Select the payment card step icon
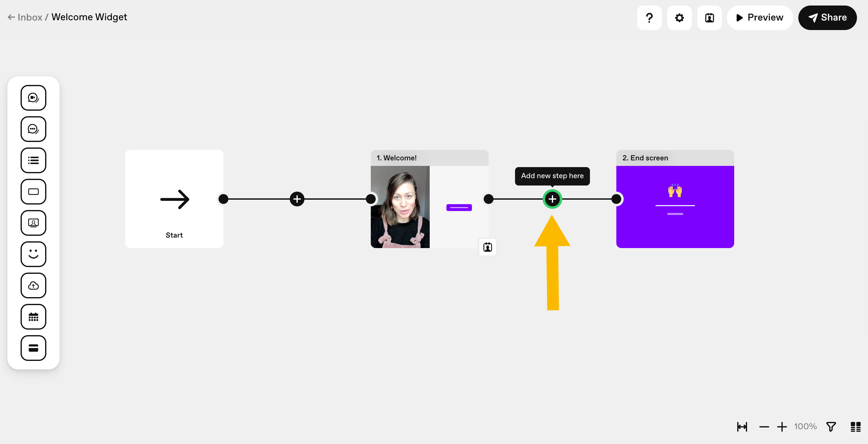The height and width of the screenshot is (444, 868). 33,348
